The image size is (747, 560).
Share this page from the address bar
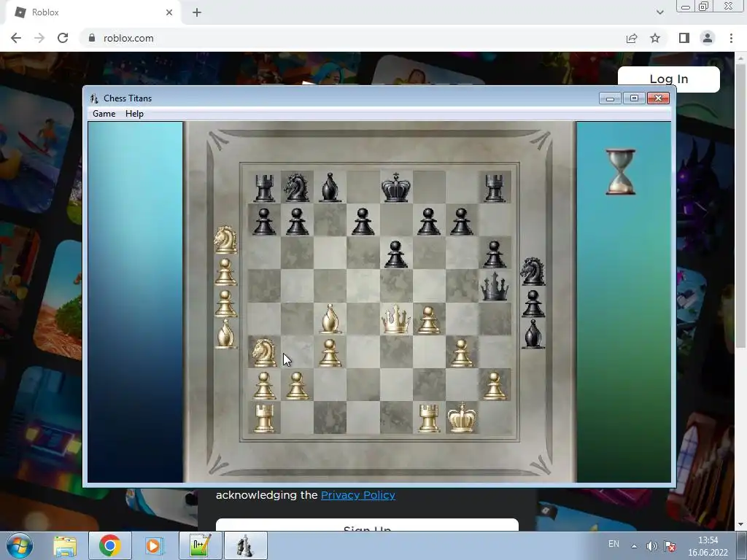(632, 38)
